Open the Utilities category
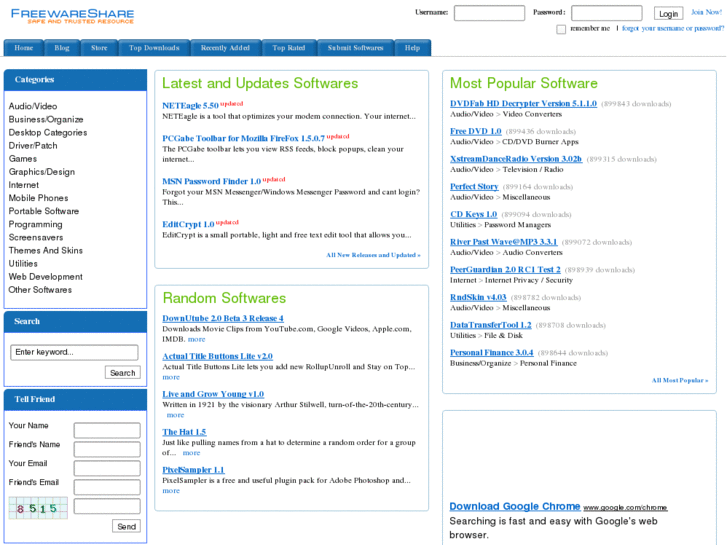The height and width of the screenshot is (545, 727). 23,263
